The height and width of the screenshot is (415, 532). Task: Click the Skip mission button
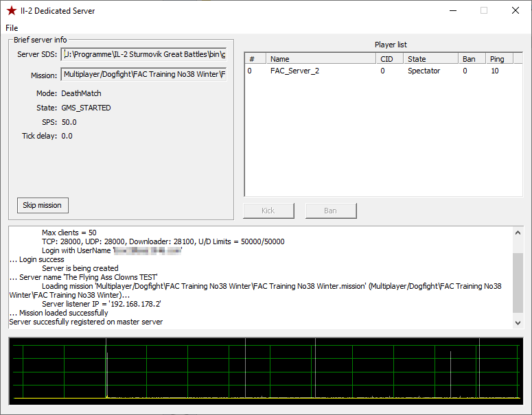point(43,206)
